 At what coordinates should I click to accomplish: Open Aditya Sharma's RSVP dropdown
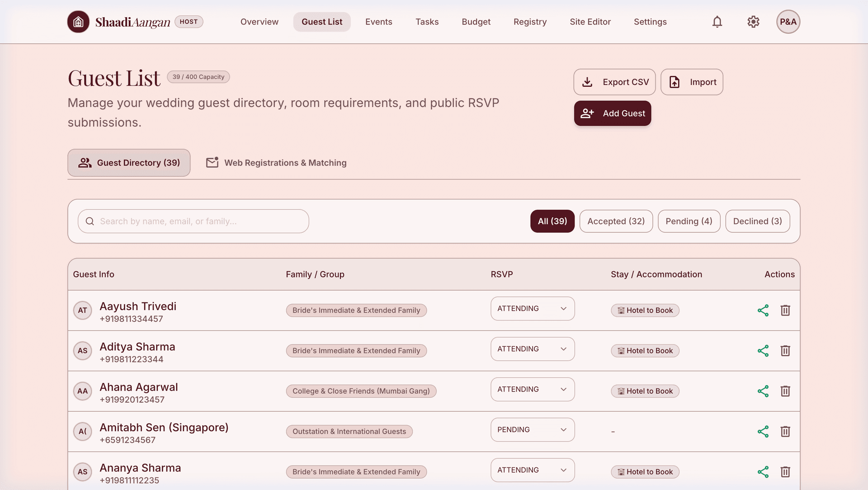[x=533, y=349]
